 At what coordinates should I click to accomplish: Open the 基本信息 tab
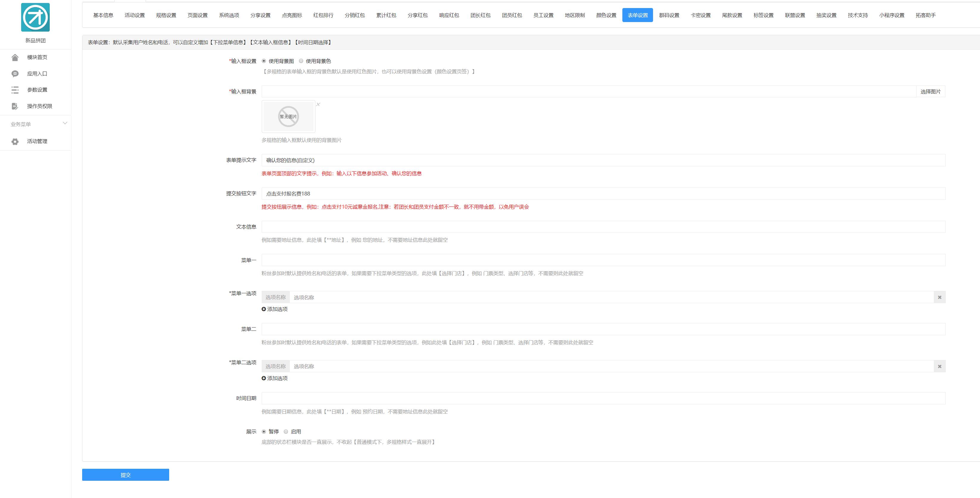coord(103,15)
